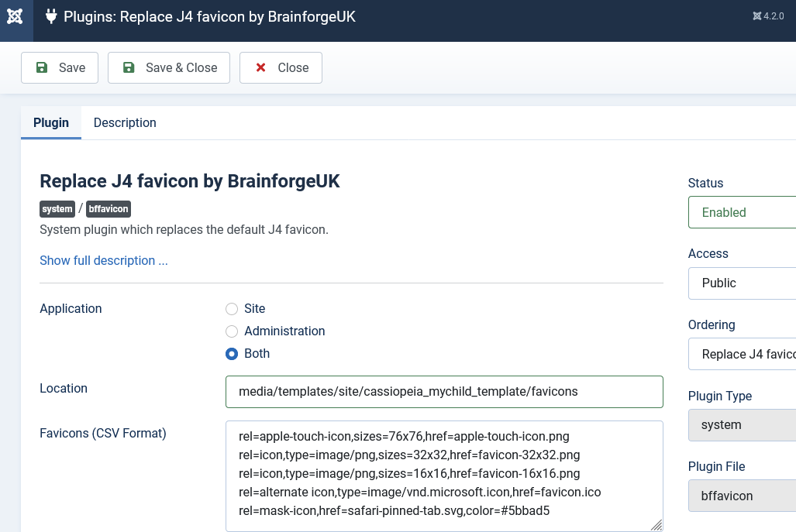Click the plug icon beside the Plugins title
The width and height of the screenshot is (796, 532).
click(50, 17)
